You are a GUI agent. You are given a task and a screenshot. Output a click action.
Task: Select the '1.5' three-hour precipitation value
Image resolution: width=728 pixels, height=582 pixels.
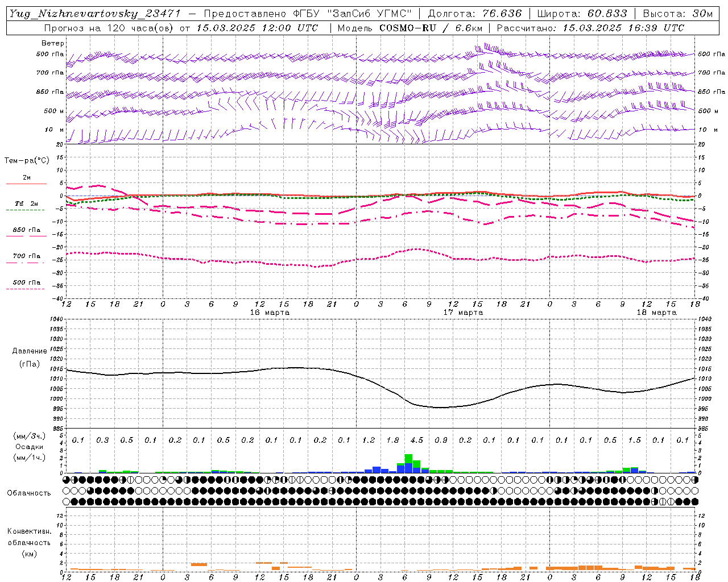coord(634,440)
